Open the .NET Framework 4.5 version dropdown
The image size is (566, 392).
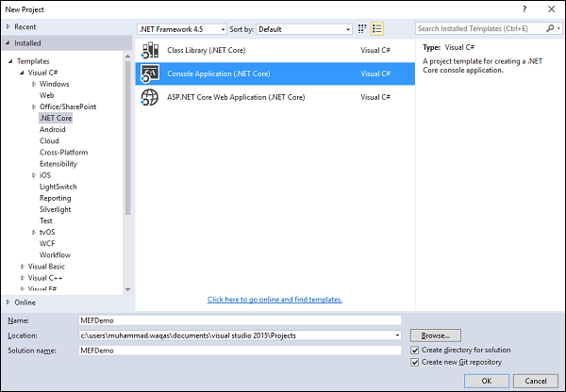(x=182, y=29)
